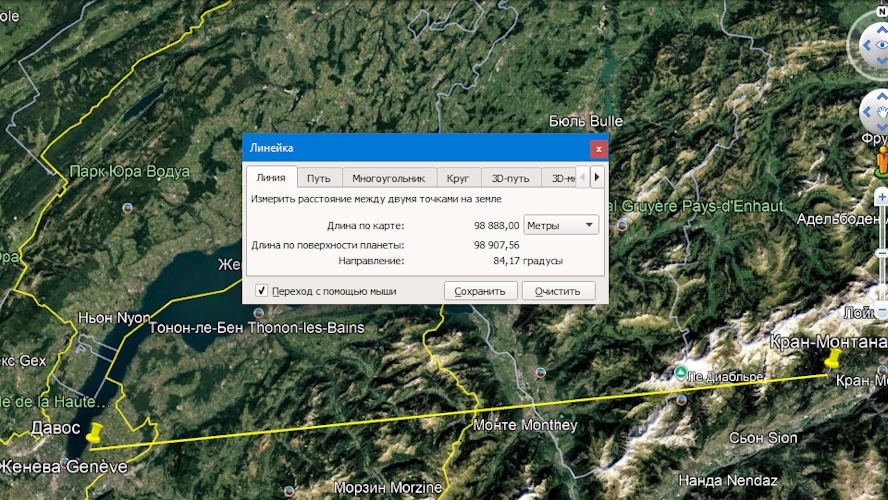This screenshot has width=888, height=500.
Task: Select the 'Многоугольник' tab
Action: (388, 178)
